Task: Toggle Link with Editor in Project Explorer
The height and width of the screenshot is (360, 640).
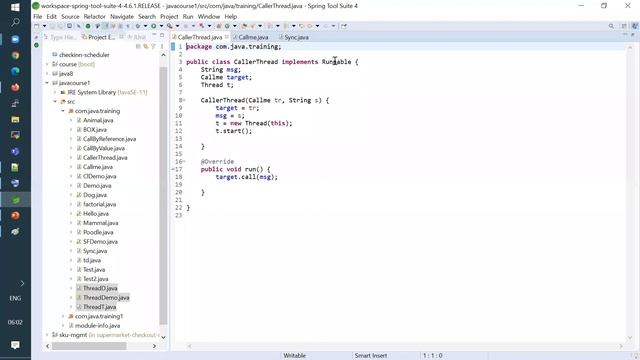Action: (146, 46)
